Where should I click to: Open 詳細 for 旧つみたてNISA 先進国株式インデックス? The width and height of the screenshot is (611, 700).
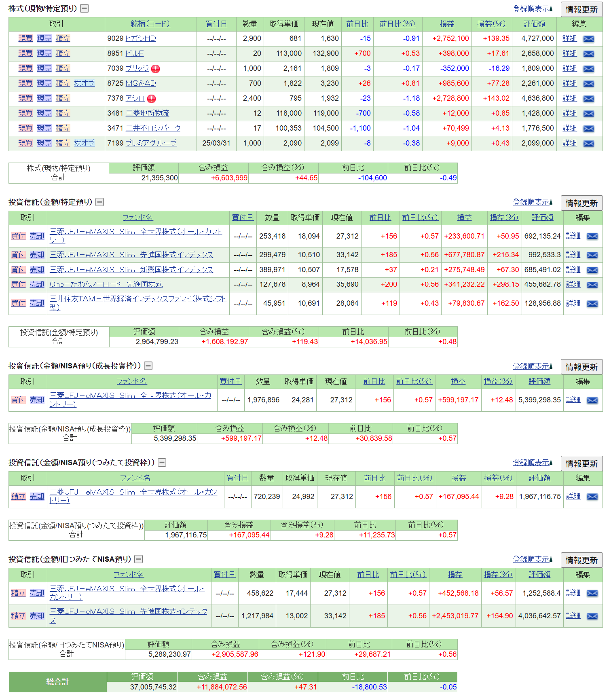pyautogui.click(x=573, y=616)
